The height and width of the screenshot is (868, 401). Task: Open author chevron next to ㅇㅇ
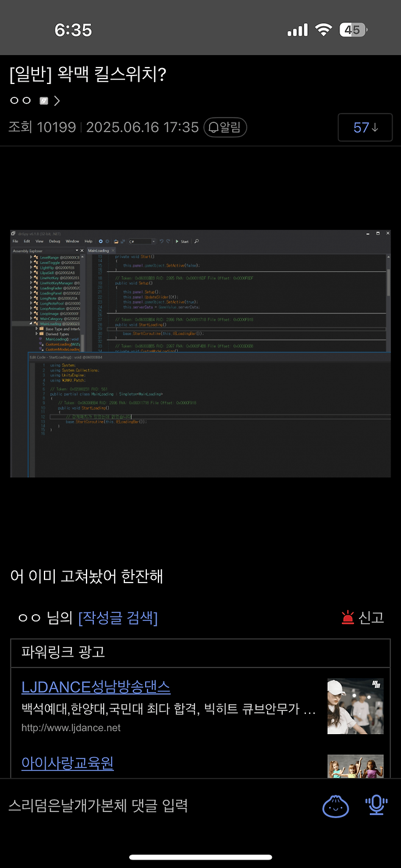click(x=57, y=101)
